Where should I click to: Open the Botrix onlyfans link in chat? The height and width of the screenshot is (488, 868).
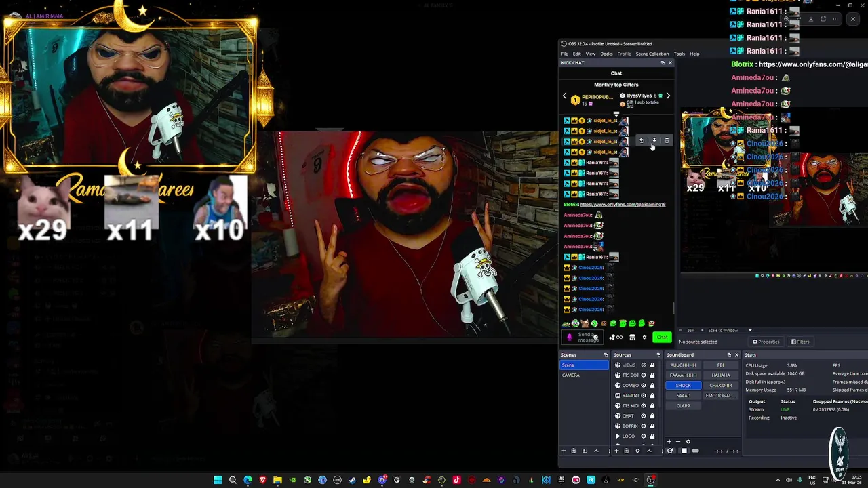coord(623,204)
